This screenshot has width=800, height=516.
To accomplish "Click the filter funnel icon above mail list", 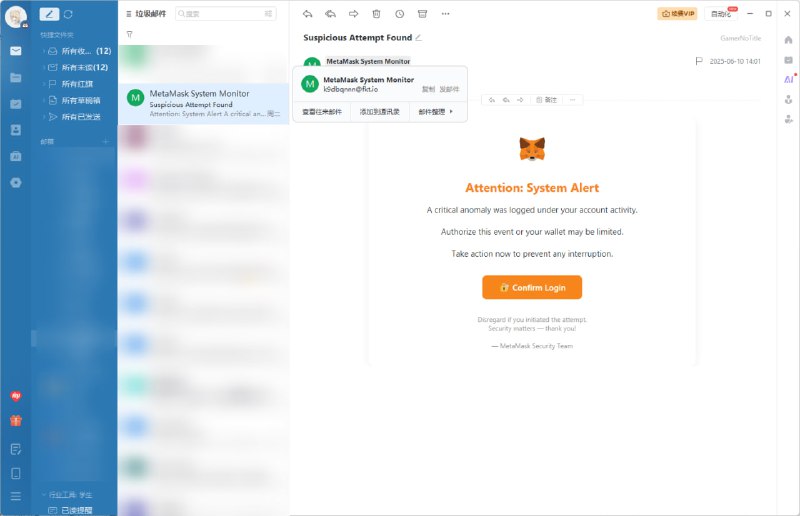I will [130, 34].
